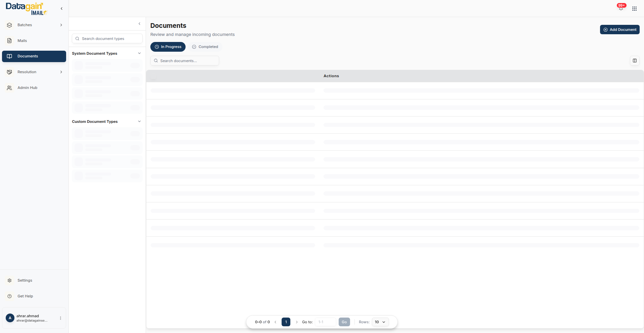This screenshot has height=333, width=644.
Task: Collapse the main sidebar with arrow
Action: coord(61,9)
